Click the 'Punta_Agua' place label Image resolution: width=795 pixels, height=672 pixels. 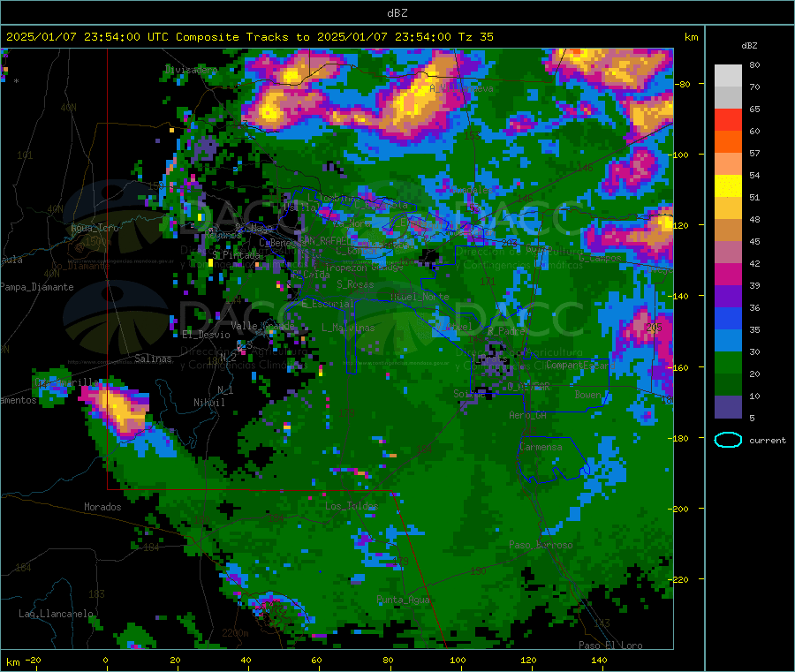403,600
